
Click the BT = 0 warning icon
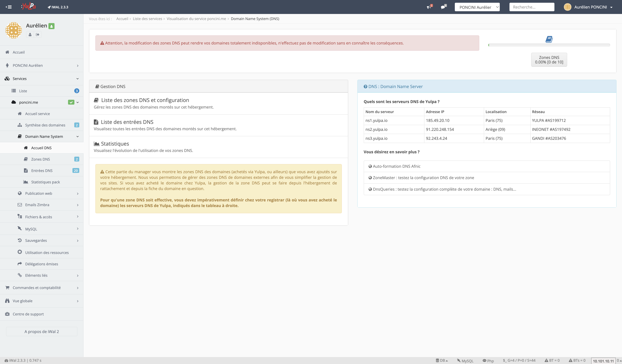(546, 360)
